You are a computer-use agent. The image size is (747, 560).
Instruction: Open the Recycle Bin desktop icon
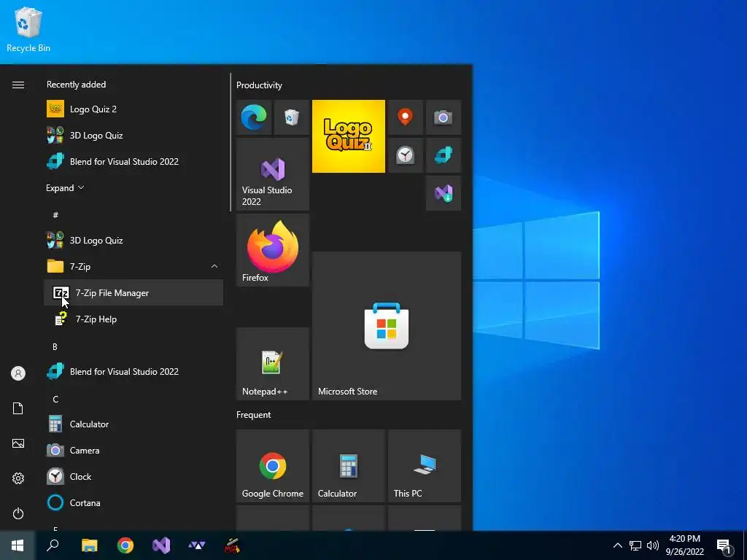coord(28,29)
